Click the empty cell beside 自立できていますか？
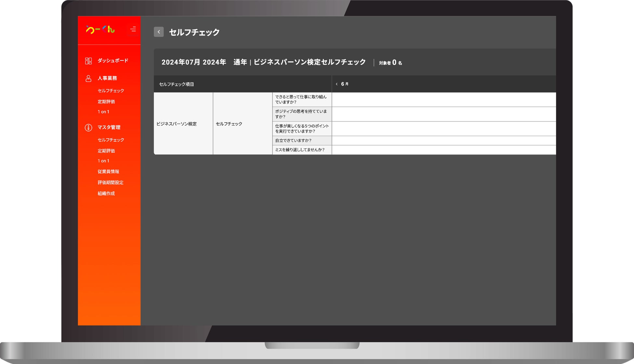634x364 pixels. (443, 141)
